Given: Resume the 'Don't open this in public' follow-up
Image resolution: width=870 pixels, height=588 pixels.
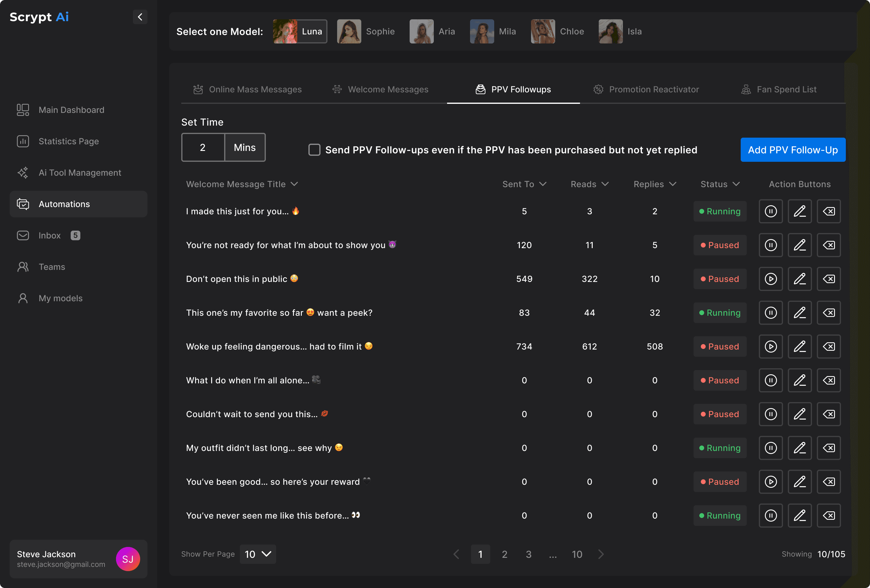Looking at the screenshot, I should tap(770, 279).
